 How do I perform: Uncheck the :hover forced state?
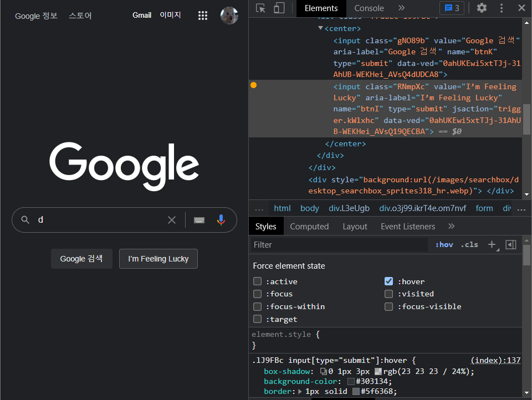click(x=389, y=281)
